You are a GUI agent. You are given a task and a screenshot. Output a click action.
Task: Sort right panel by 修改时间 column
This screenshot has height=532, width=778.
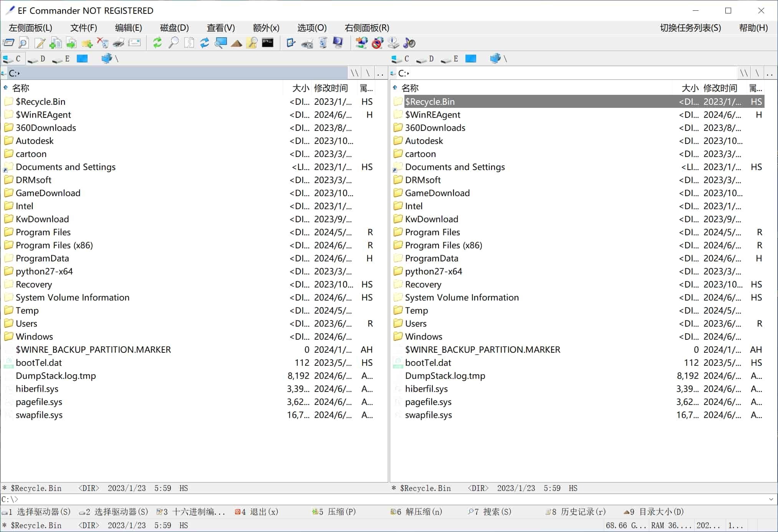click(720, 88)
